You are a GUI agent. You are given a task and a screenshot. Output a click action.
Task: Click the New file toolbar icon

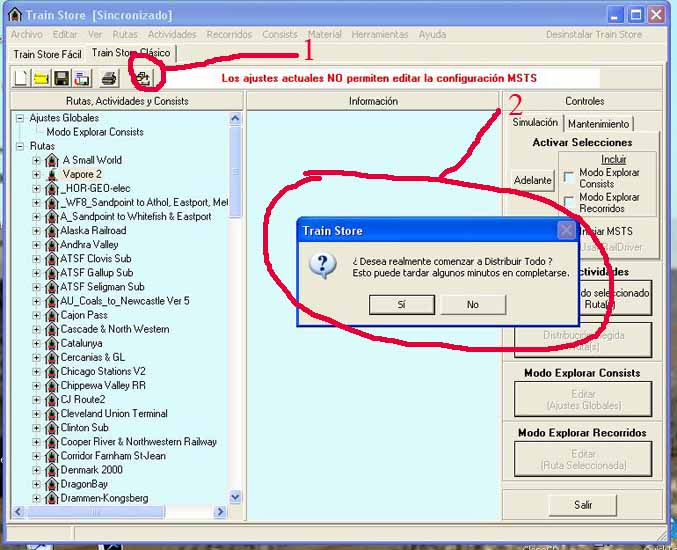tap(21, 78)
